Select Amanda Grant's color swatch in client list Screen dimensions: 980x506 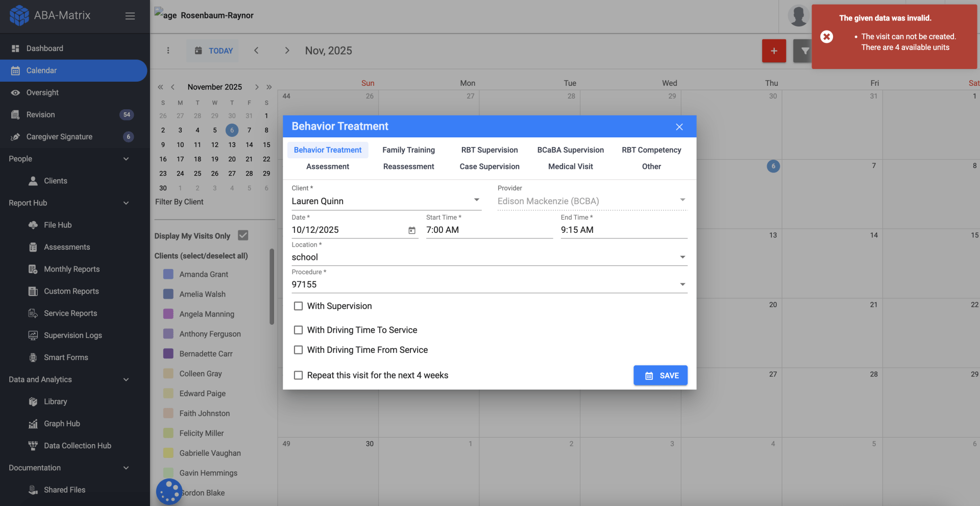coord(168,274)
